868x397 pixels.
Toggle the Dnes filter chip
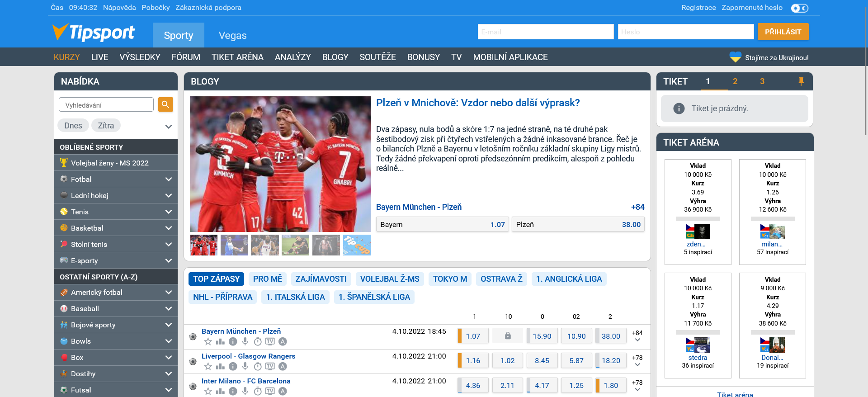tap(73, 126)
